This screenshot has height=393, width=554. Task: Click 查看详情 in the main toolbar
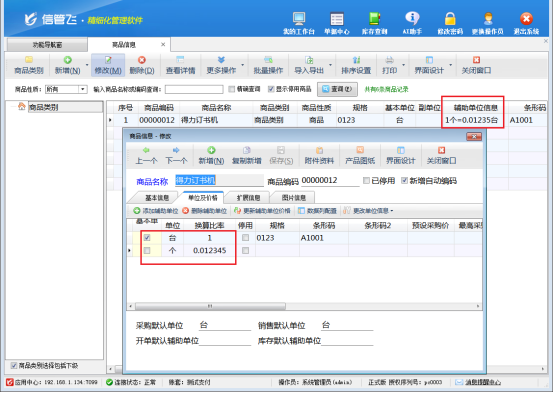[x=181, y=65]
